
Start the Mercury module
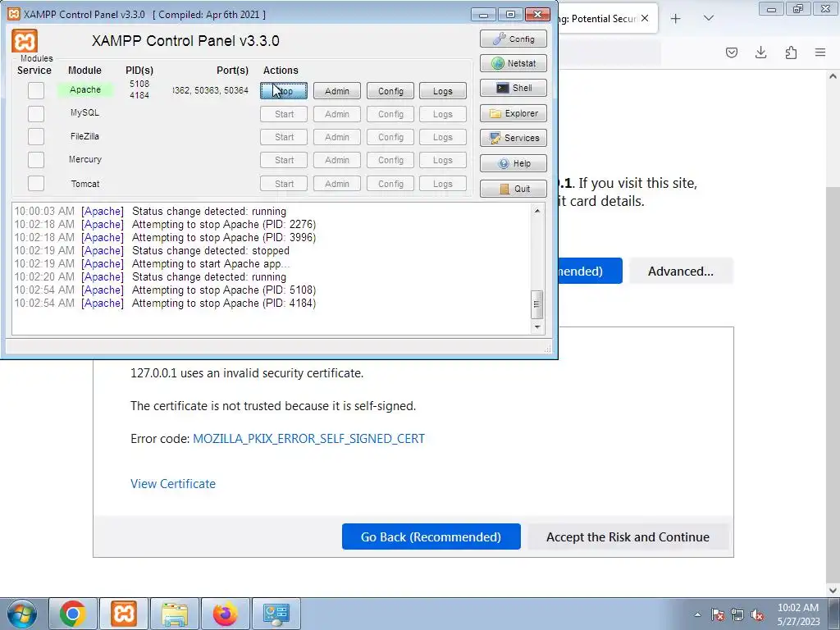[x=284, y=160]
